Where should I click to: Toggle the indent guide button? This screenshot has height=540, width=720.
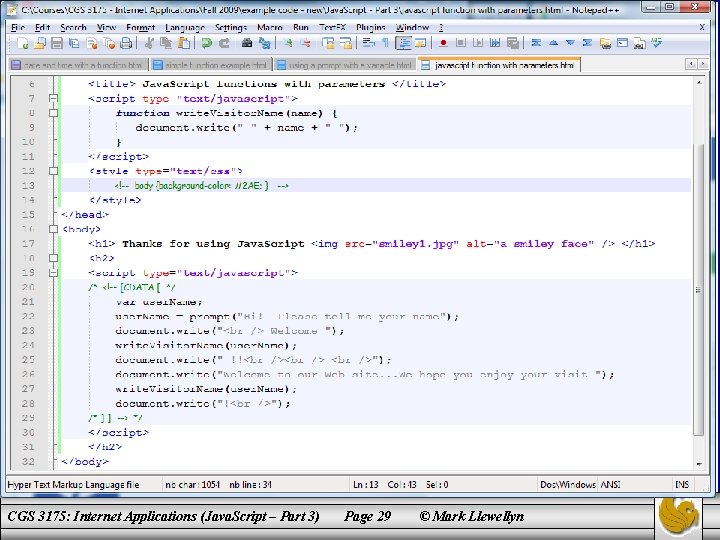[x=403, y=43]
